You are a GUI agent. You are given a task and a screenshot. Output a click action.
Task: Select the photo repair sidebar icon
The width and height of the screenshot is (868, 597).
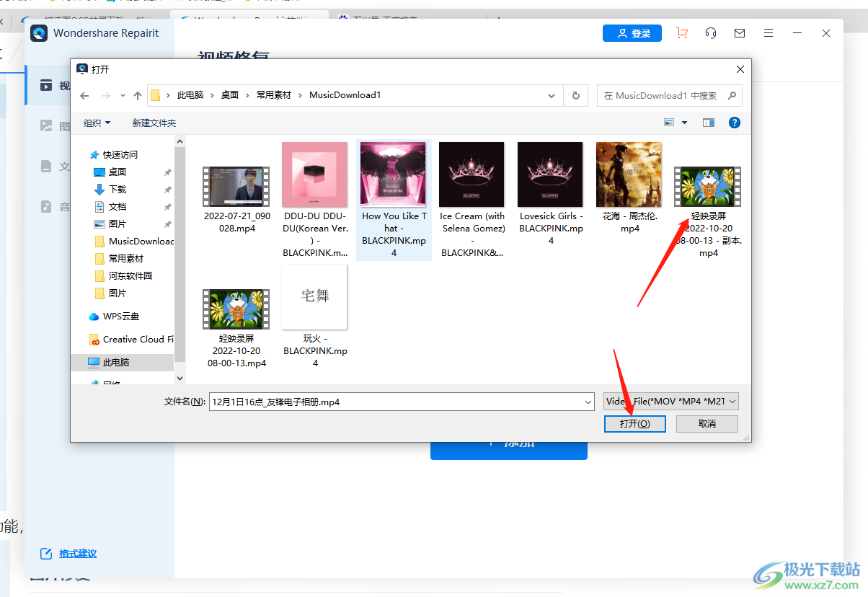click(x=46, y=126)
